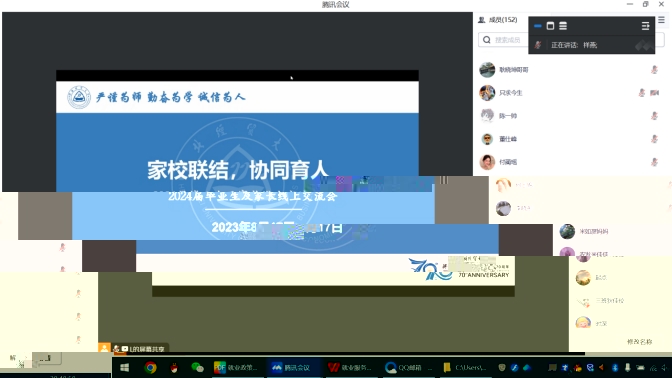Open WeChat from the taskbar

click(197, 367)
